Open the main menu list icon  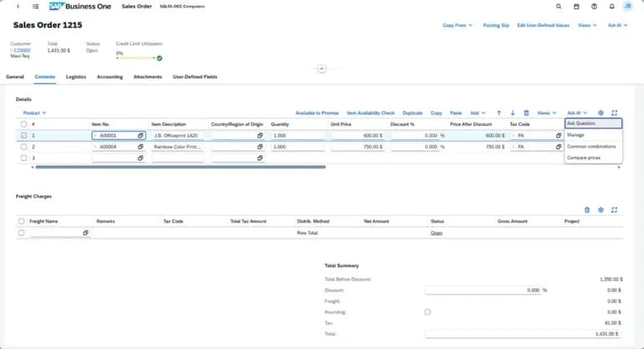36,7
